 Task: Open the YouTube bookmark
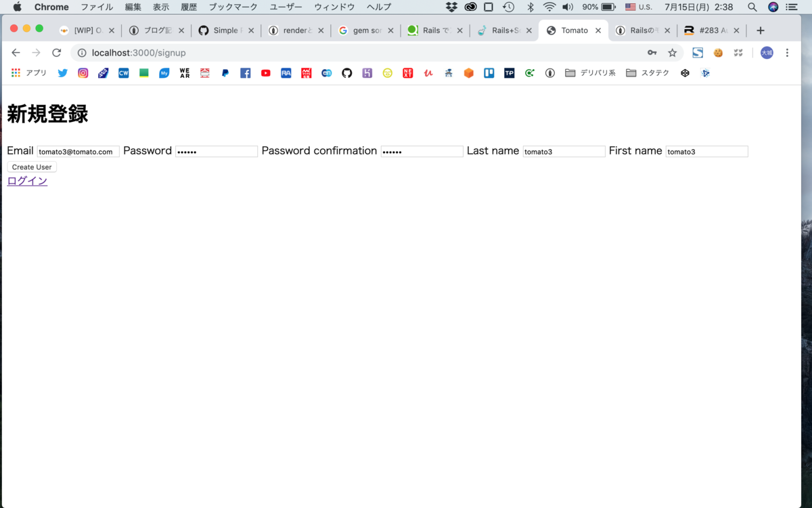[265, 72]
